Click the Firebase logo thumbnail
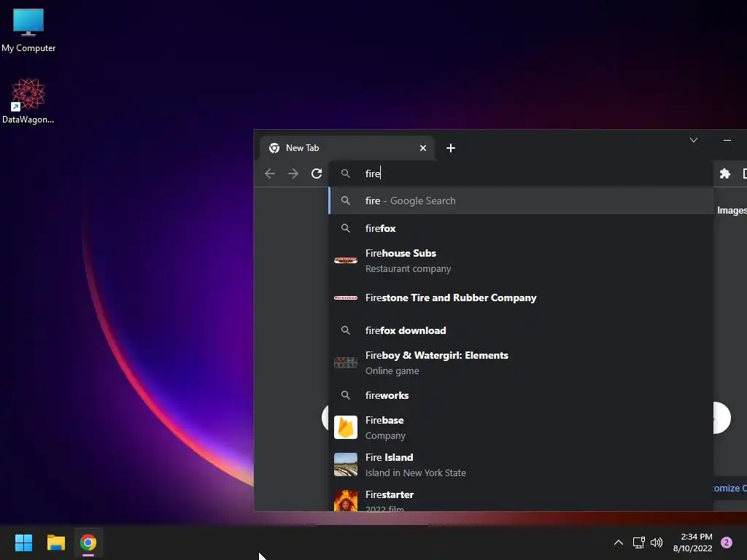Viewport: 747px width, 560px height. [x=345, y=427]
